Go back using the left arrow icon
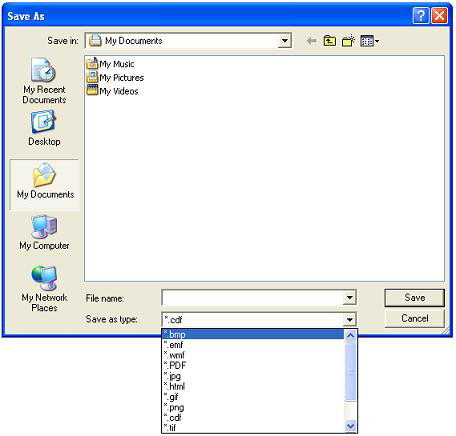Viewport: 456px width, 436px height. [x=312, y=41]
